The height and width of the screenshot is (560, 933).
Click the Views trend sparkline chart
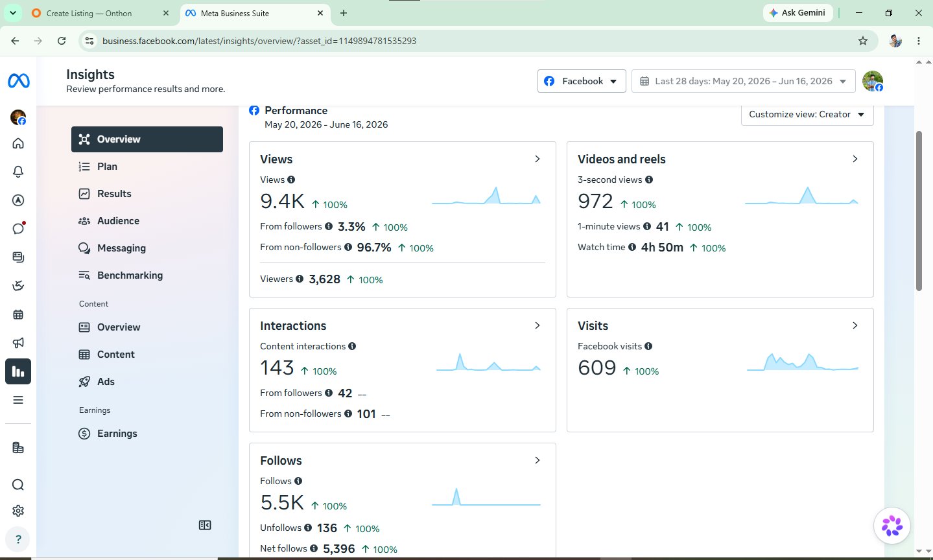coord(486,196)
